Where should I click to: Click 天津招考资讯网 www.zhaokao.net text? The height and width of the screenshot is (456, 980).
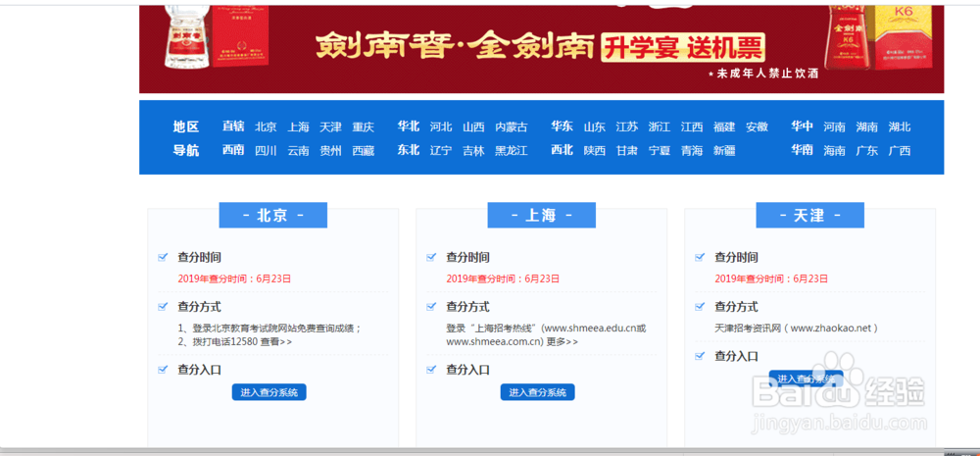click(796, 328)
